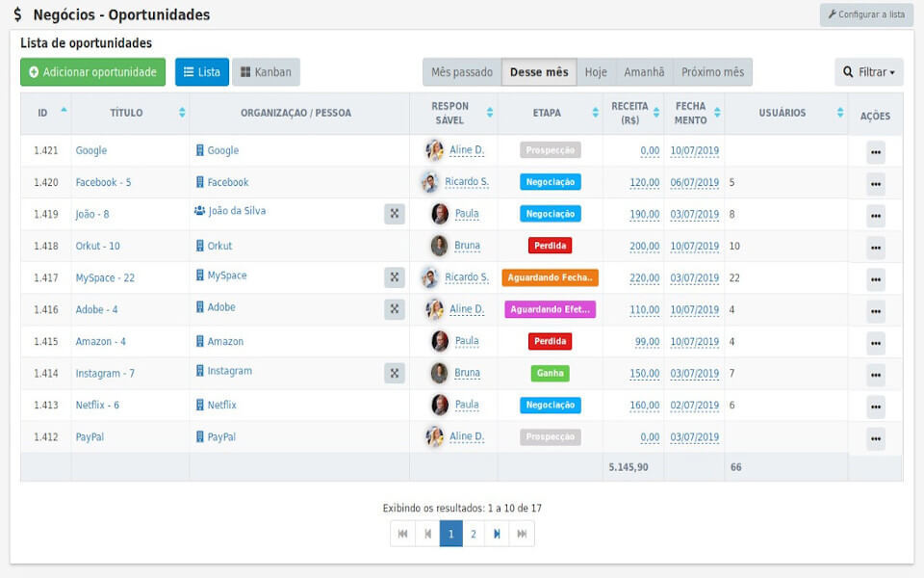Click Ricardo S. avatar in Facebook row

point(430,182)
